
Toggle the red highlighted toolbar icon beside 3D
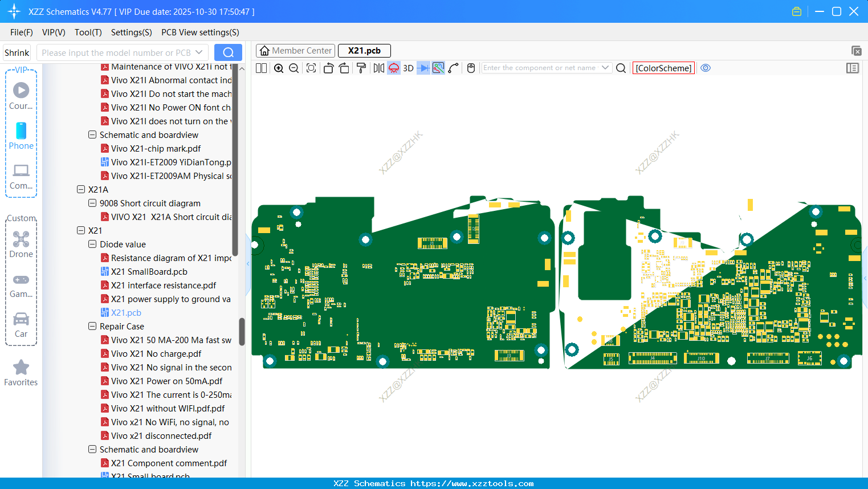[x=394, y=68]
